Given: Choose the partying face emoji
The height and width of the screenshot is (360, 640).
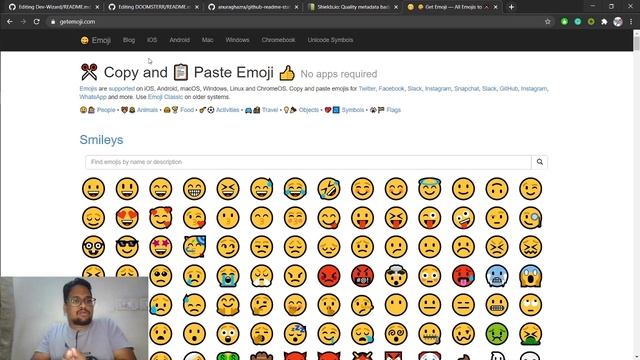Looking at the screenshot, I should pyautogui.click(x=194, y=247).
